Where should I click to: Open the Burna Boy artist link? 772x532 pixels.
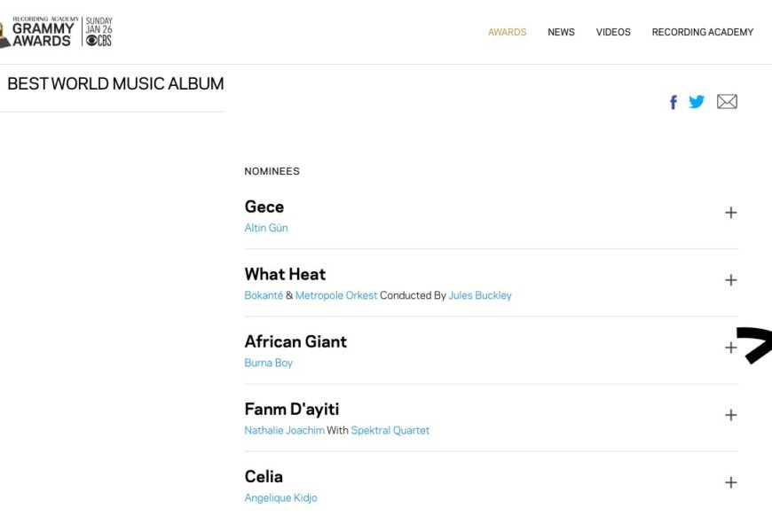coord(268,363)
